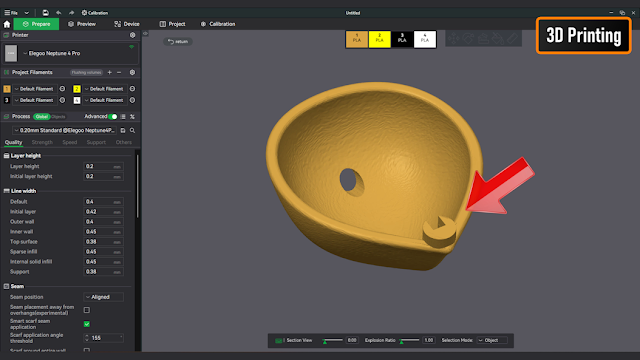Switch to the Preview tab
The image size is (640, 360).
tap(82, 24)
